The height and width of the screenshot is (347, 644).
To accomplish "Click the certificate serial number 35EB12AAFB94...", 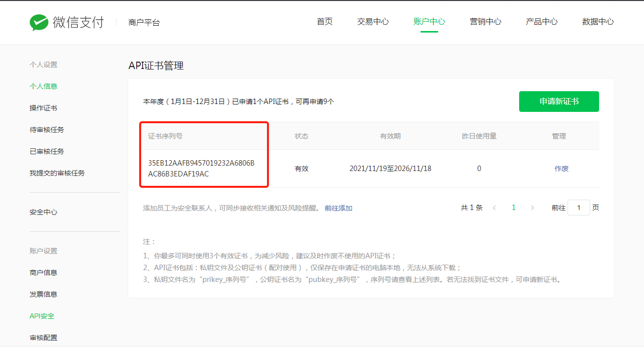I will [x=201, y=169].
